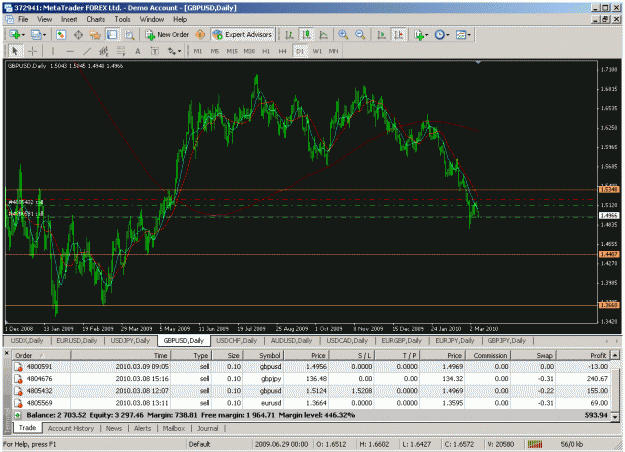This screenshot has height=452, width=625.
Task: Switch chart to Line Chart style
Action: click(x=323, y=35)
